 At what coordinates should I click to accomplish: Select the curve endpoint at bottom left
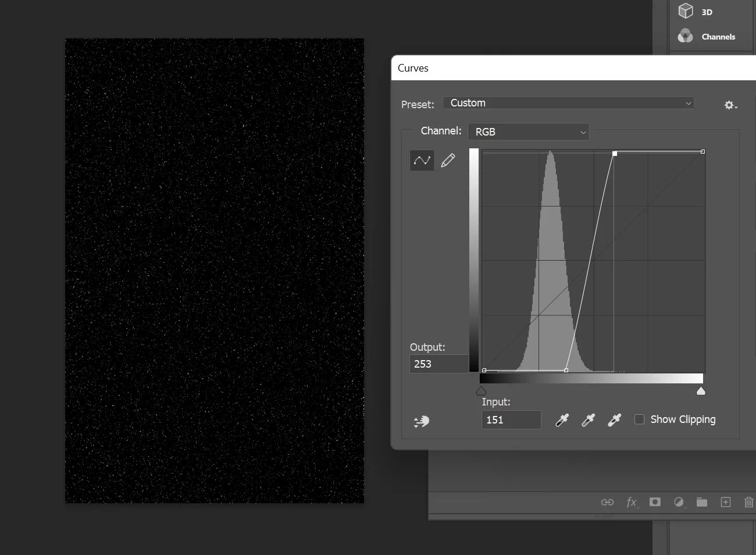(x=484, y=370)
